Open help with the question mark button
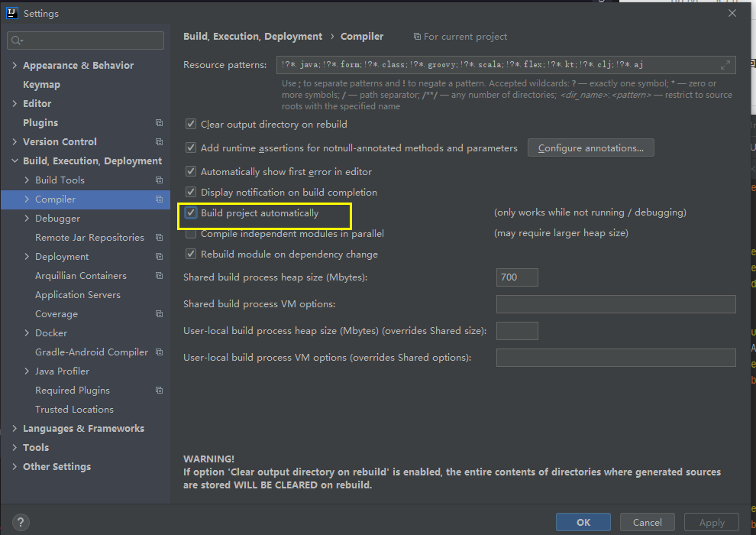 click(21, 522)
